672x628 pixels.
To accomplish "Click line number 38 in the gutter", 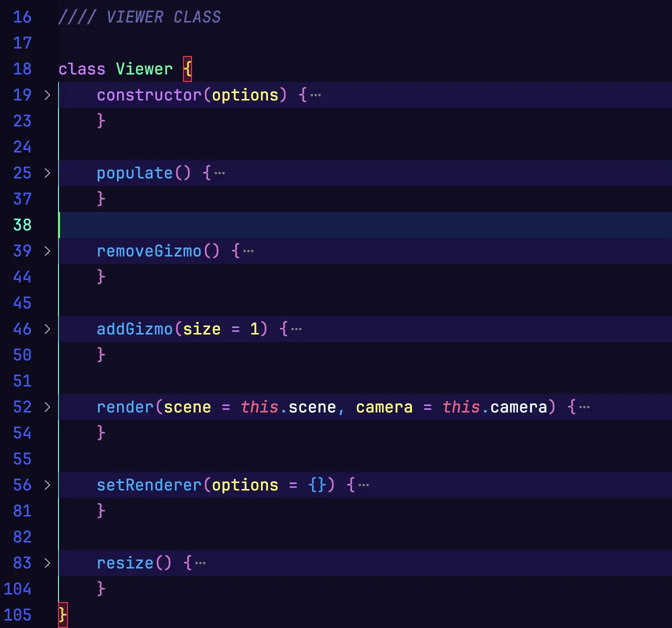I will pos(22,225).
